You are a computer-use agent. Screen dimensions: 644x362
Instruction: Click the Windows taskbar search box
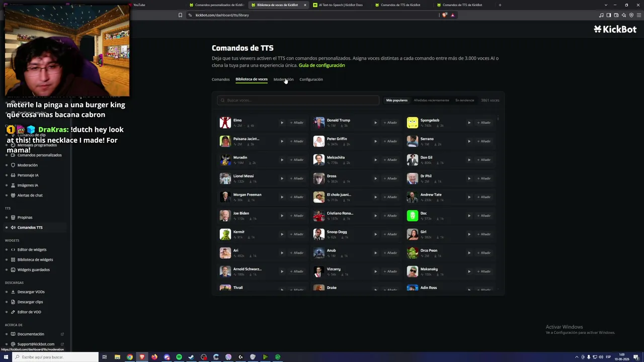pyautogui.click(x=55, y=357)
